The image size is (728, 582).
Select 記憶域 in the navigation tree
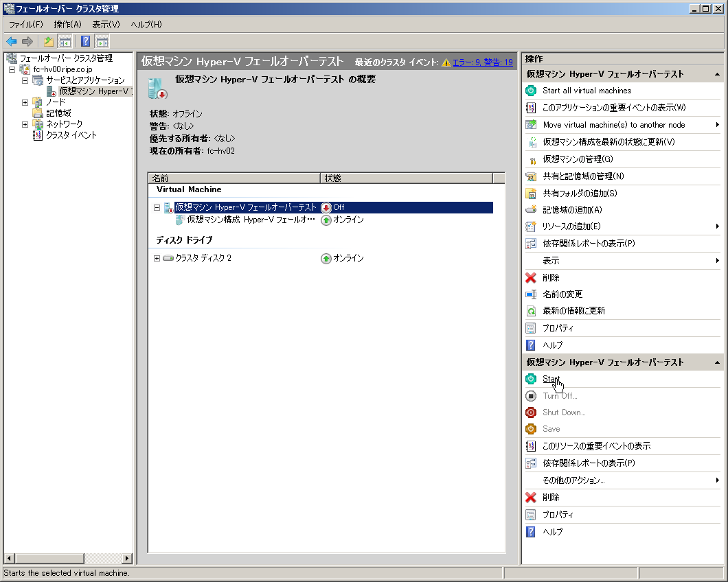tap(58, 113)
